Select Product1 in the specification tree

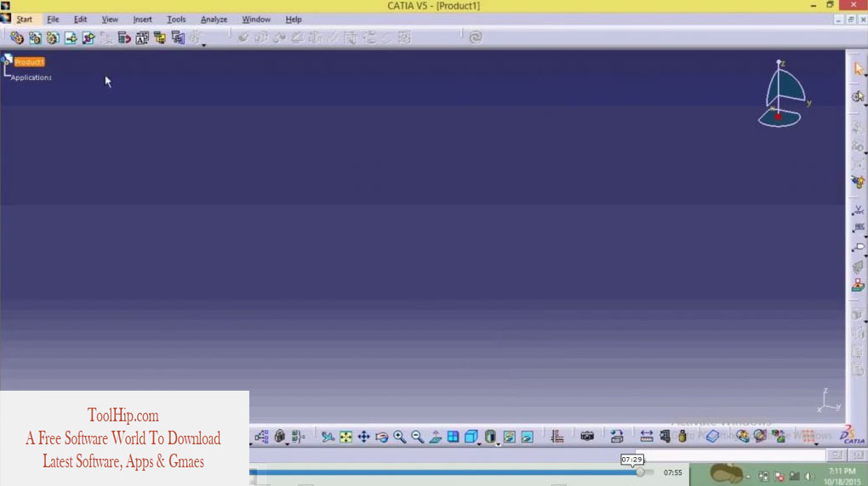(29, 62)
